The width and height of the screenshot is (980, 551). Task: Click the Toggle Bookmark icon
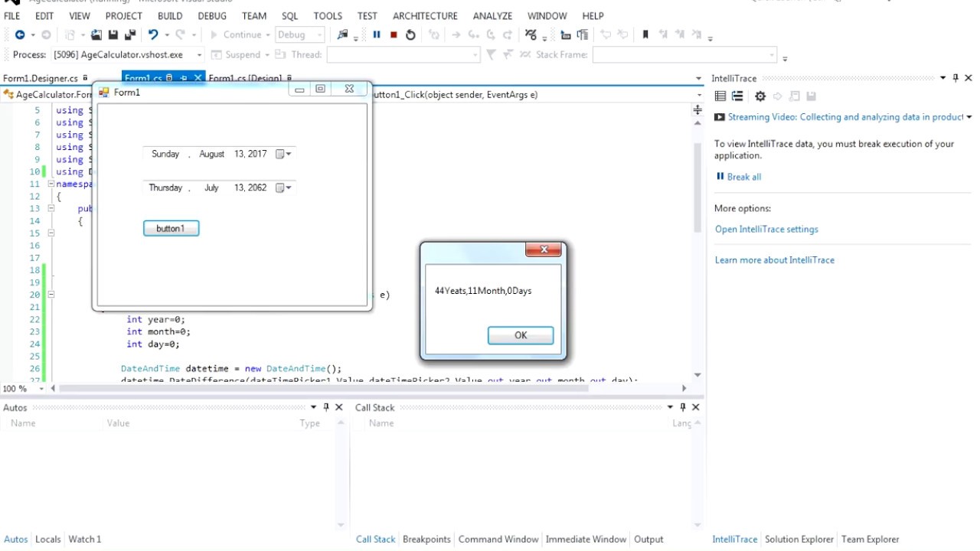coord(645,34)
